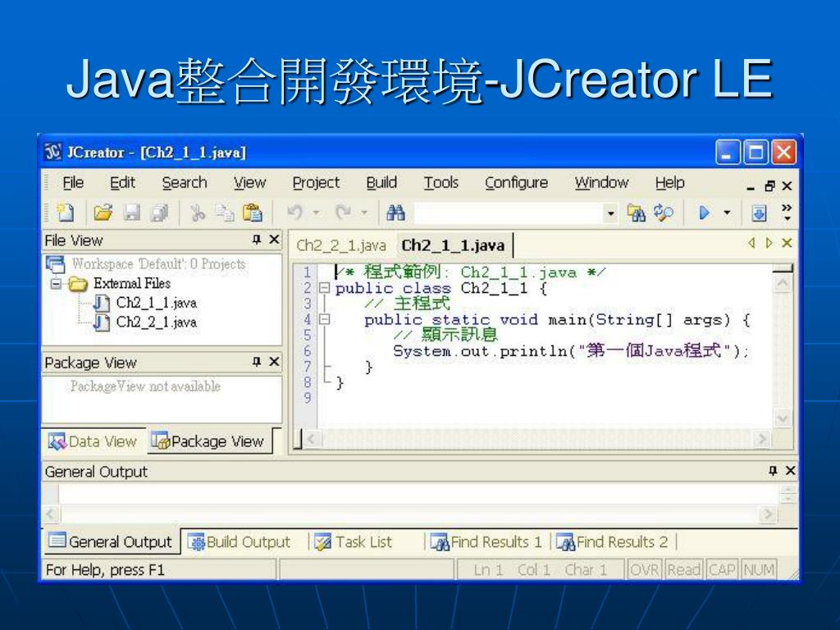Close the General Output panel
This screenshot has height=630, width=840.
click(790, 470)
